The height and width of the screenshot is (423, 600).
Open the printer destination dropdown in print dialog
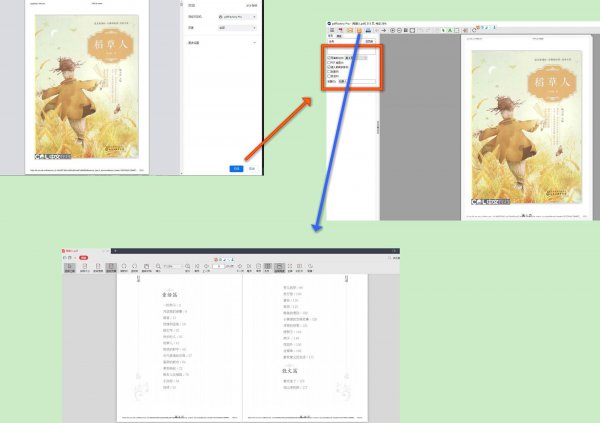(237, 17)
